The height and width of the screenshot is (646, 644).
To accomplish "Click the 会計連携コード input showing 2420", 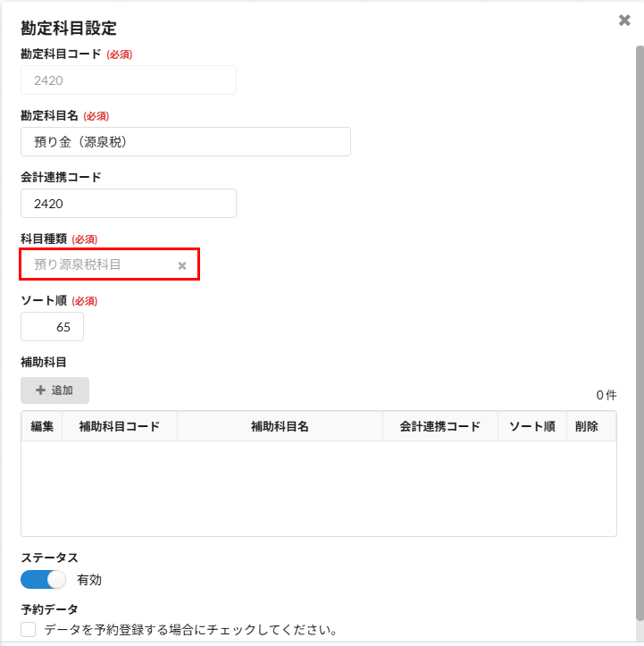I will pyautogui.click(x=128, y=204).
